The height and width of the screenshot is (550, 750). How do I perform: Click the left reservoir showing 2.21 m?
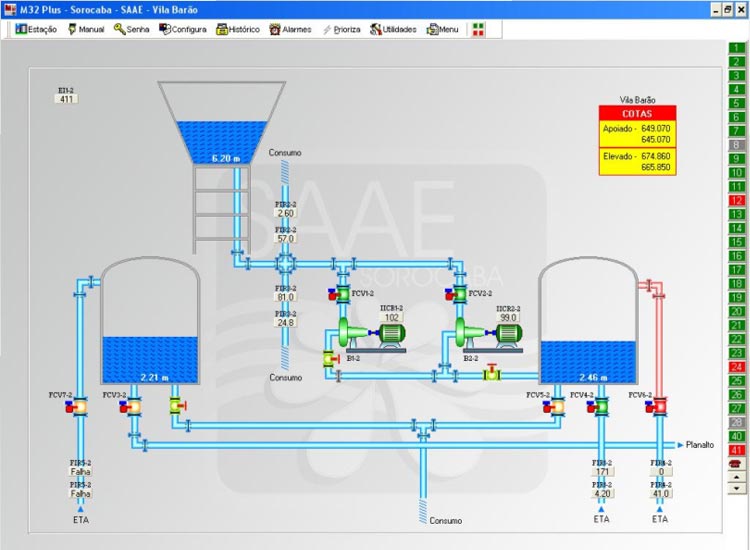tap(150, 320)
